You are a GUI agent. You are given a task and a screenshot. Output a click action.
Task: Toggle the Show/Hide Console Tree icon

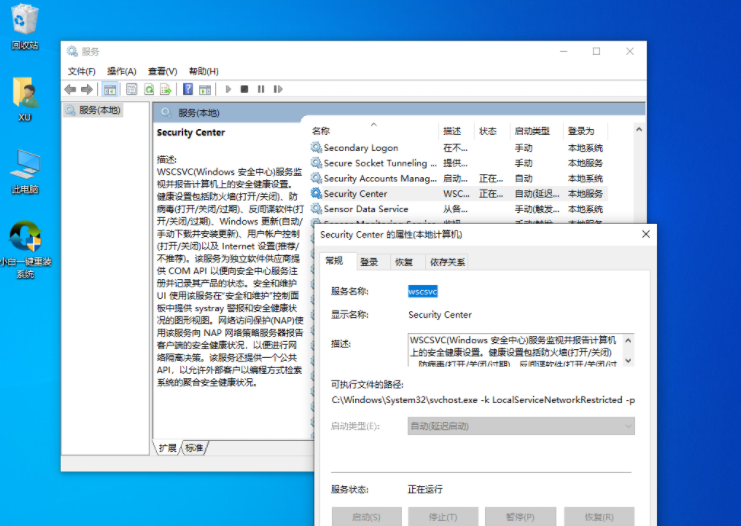coord(111,89)
